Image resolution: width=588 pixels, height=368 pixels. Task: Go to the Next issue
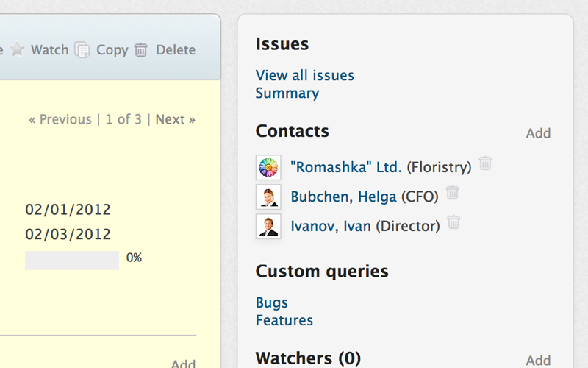[x=175, y=119]
